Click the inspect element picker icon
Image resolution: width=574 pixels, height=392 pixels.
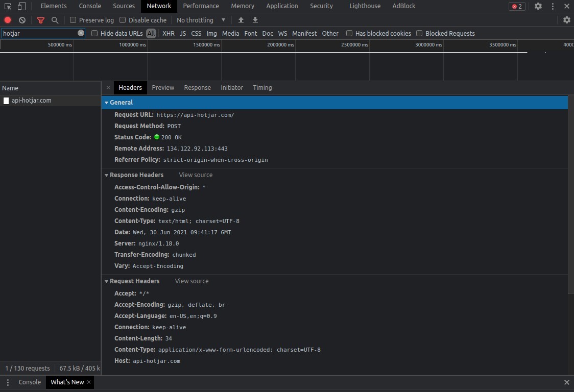(x=8, y=6)
